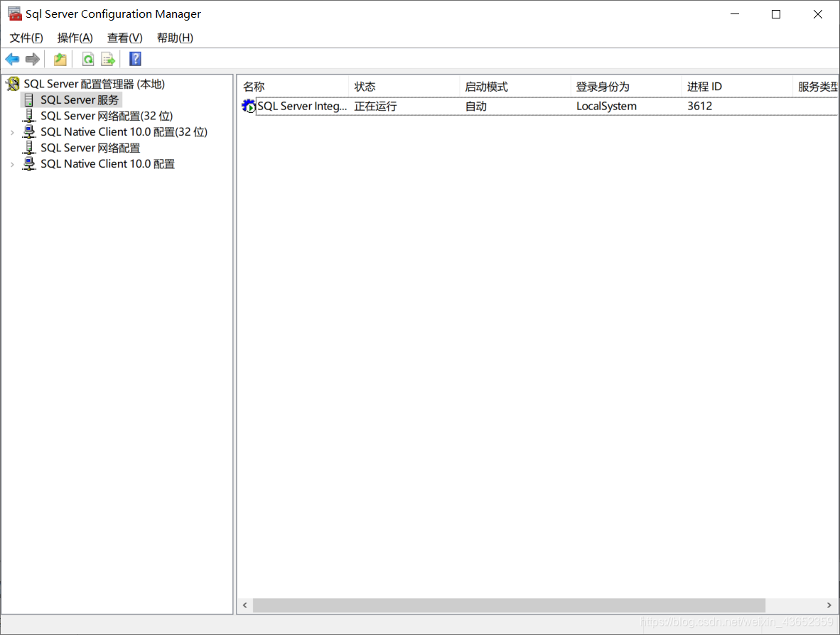
Task: Expand SQL Native Client 10.0 配置 node
Action: pyautogui.click(x=12, y=164)
